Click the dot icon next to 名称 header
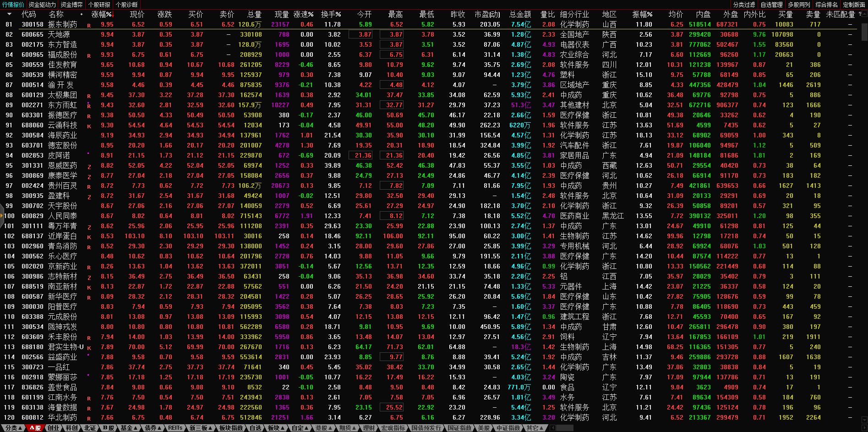 click(x=82, y=14)
